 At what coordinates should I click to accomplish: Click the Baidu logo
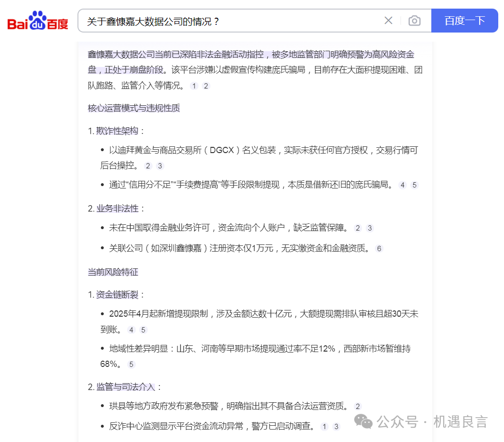click(38, 21)
